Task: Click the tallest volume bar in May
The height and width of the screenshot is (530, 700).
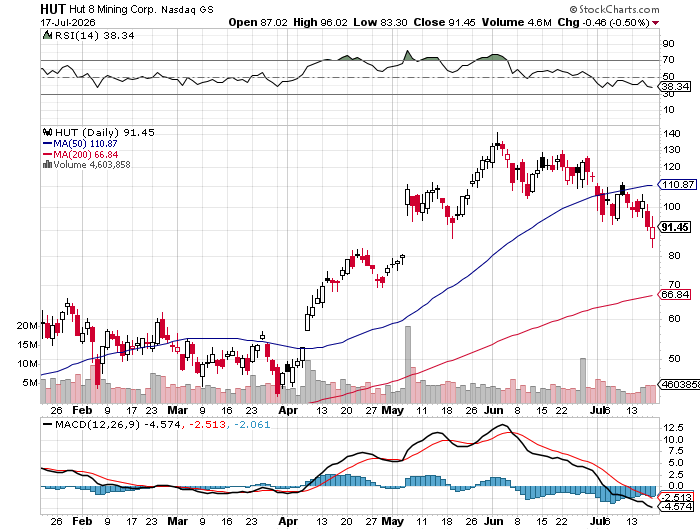Action: click(x=408, y=364)
